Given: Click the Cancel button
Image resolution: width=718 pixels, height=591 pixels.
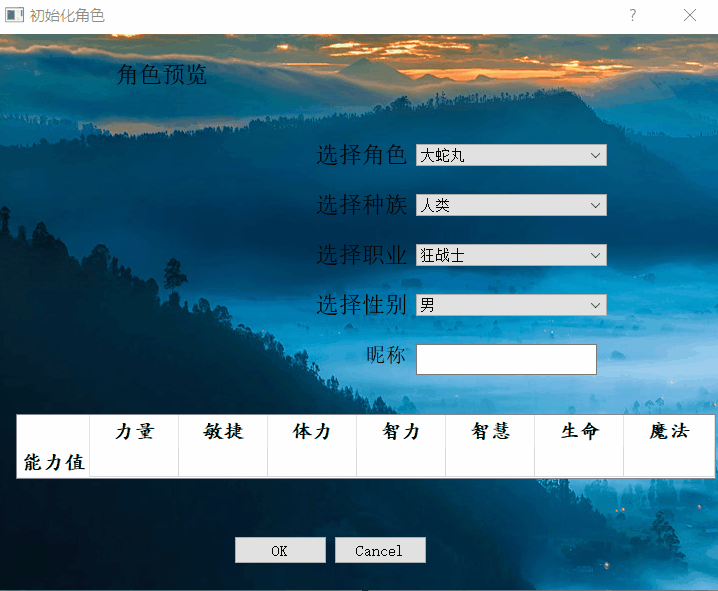Looking at the screenshot, I should (x=380, y=550).
